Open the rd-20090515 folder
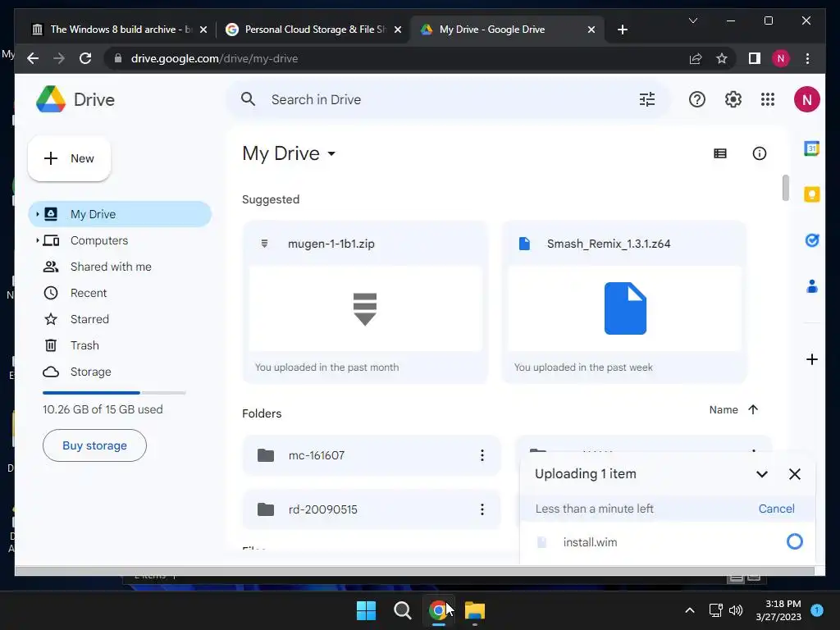Screen dimensions: 840x630 [x=372, y=509]
